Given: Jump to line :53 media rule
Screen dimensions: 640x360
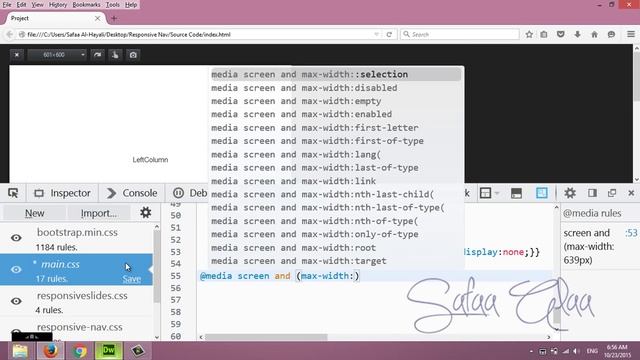Looking at the screenshot, I should (x=631, y=233).
